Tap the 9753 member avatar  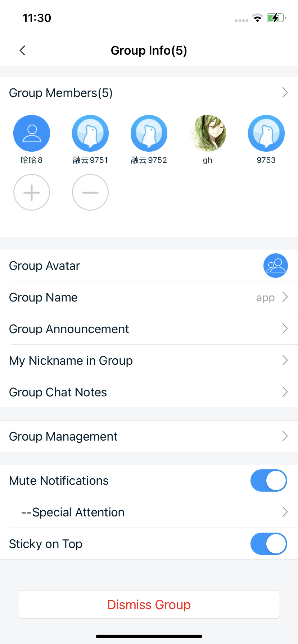pos(266,133)
